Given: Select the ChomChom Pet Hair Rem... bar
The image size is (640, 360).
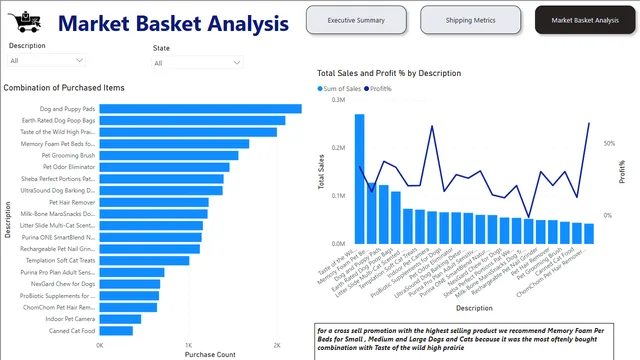Looking at the screenshot, I should [x=128, y=307].
